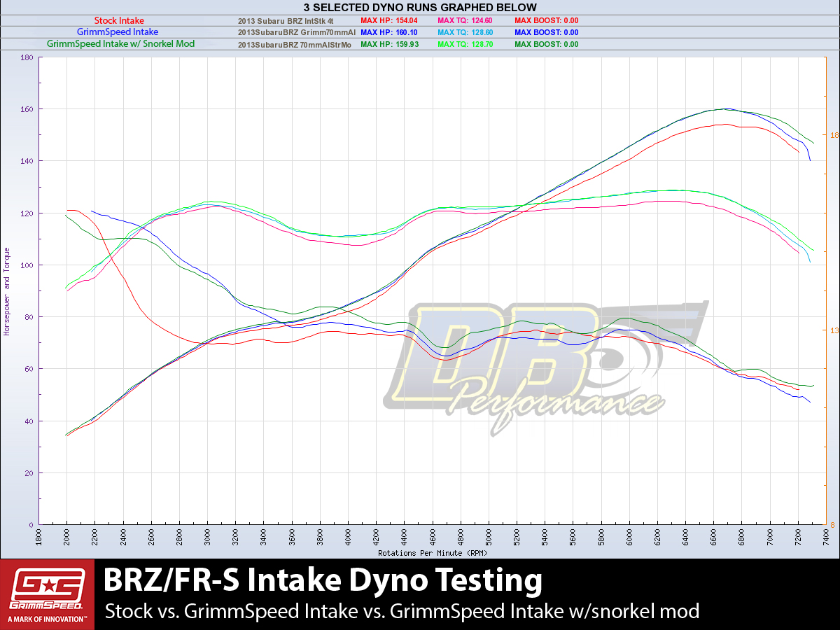Click the MAX TQ: 124.60 readout
Viewport: 840px width, 630px height.
[x=464, y=21]
